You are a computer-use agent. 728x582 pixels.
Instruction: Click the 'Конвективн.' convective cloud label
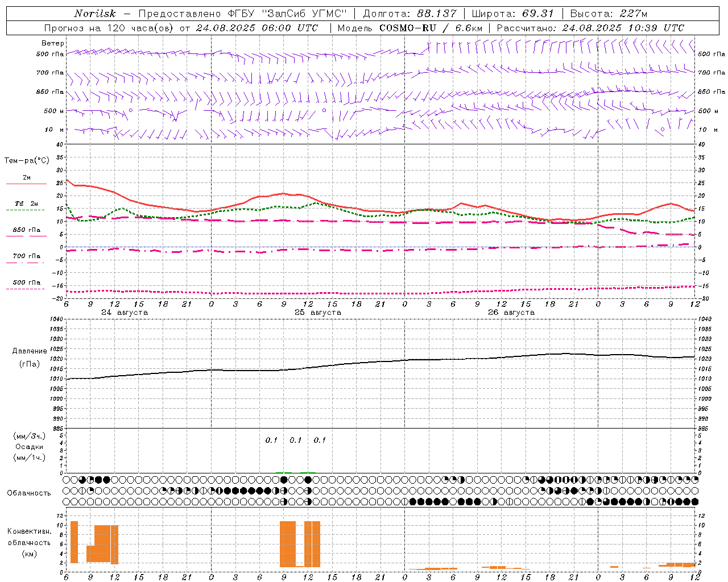[30, 531]
